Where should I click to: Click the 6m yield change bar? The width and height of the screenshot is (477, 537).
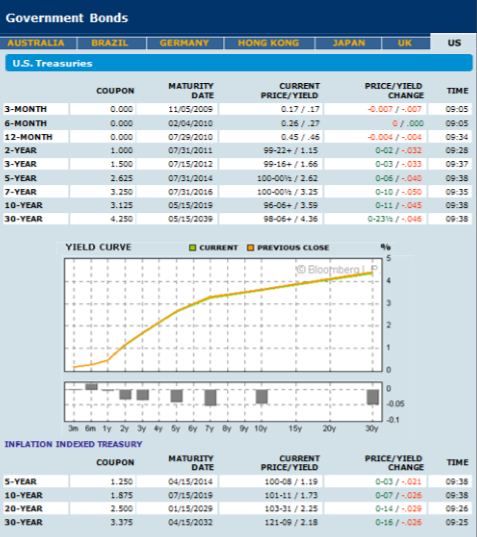pos(91,386)
